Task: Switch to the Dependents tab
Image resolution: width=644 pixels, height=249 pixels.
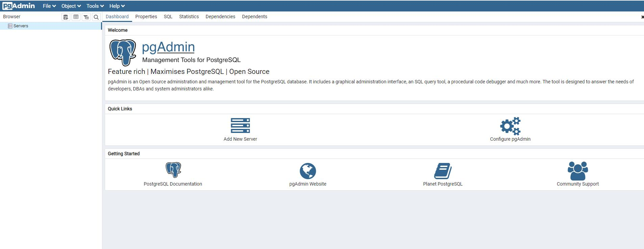Action: tap(255, 17)
